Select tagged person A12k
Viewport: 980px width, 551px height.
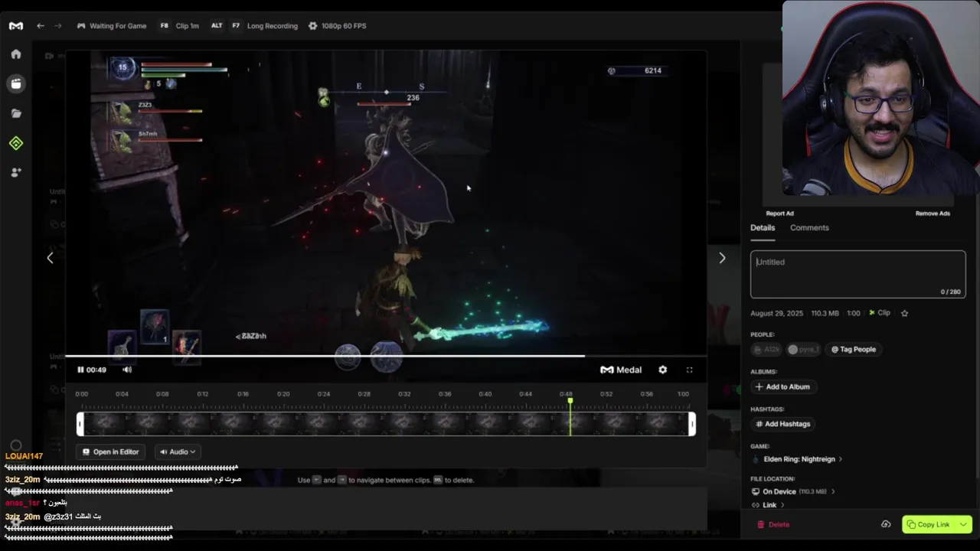[x=766, y=349]
